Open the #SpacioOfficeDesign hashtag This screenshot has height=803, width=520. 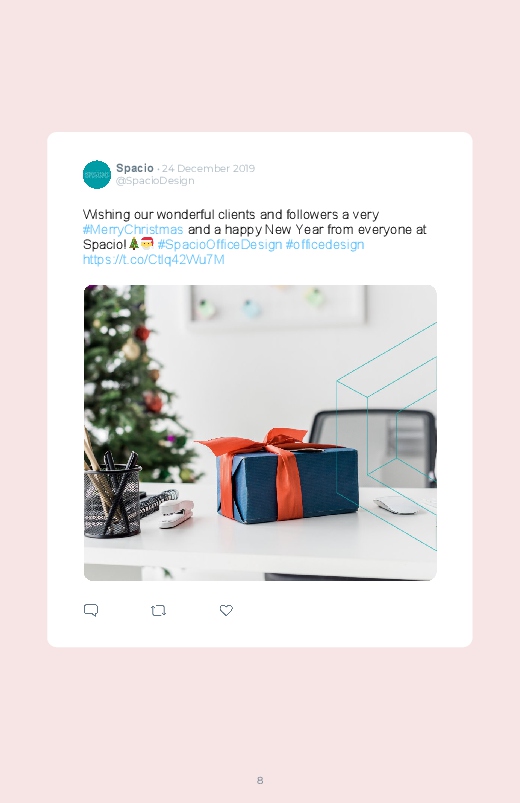(x=220, y=244)
